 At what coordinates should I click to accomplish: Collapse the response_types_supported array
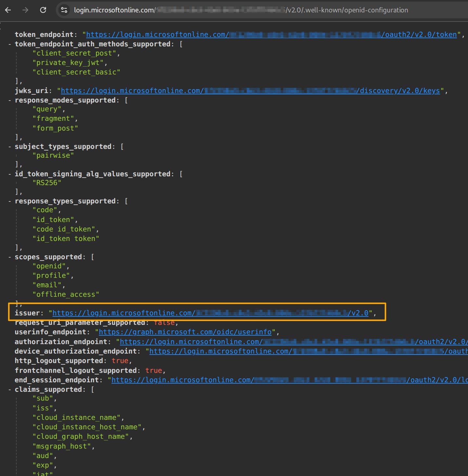tap(9, 201)
